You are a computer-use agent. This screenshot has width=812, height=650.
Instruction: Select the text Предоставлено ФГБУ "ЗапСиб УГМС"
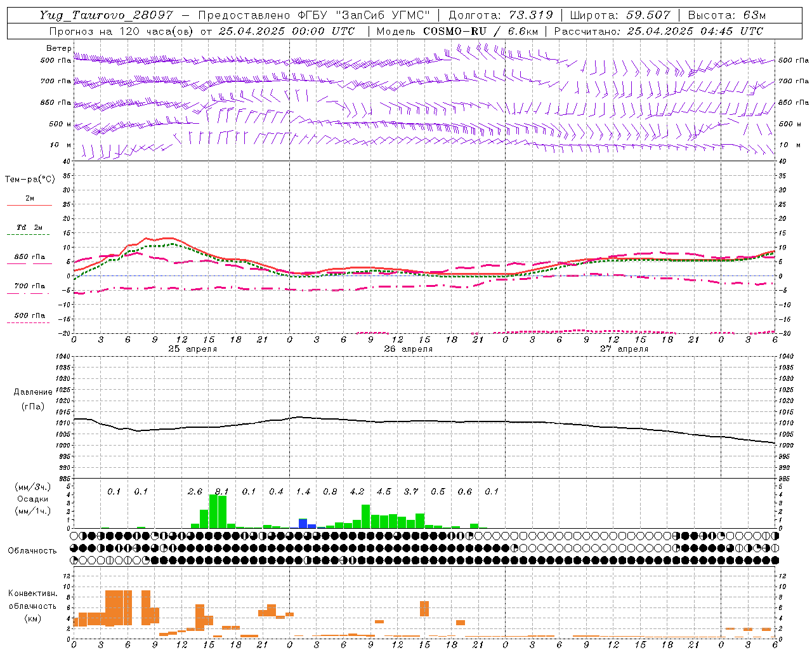coord(314,15)
